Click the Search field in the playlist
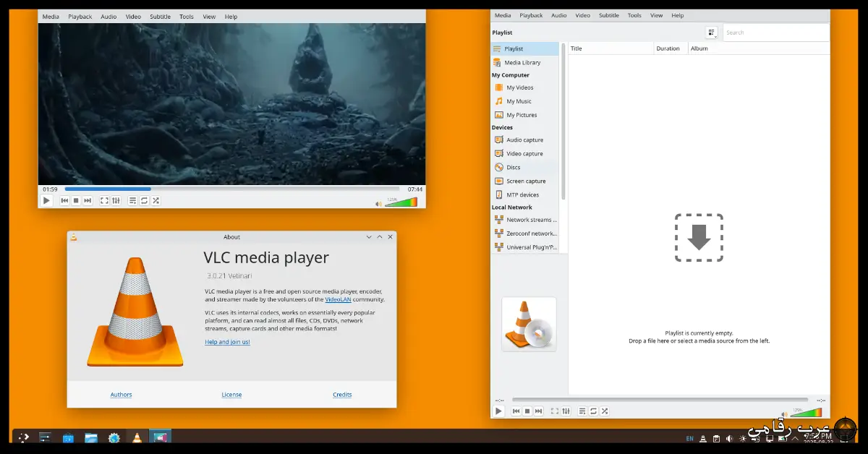 776,32
